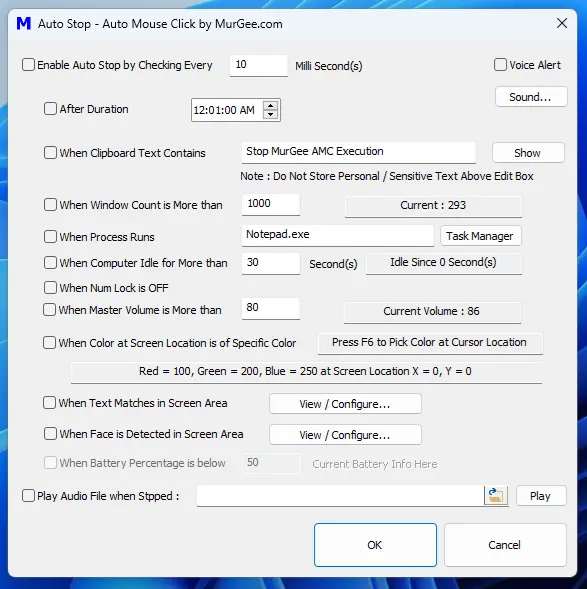The image size is (587, 589).
Task: Click Press F6 to Pick Color button
Action: coord(430,343)
